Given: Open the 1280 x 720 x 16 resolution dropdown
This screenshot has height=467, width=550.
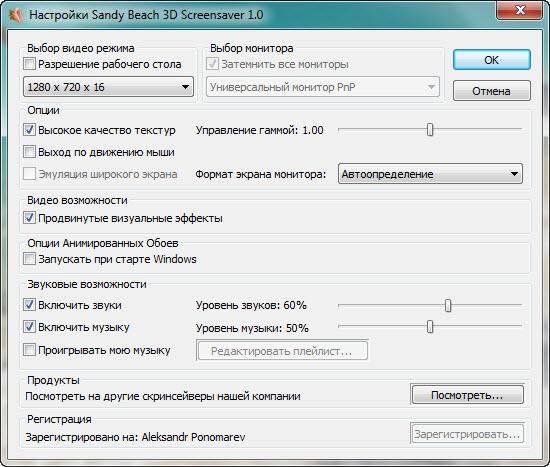Looking at the screenshot, I should point(108,87).
